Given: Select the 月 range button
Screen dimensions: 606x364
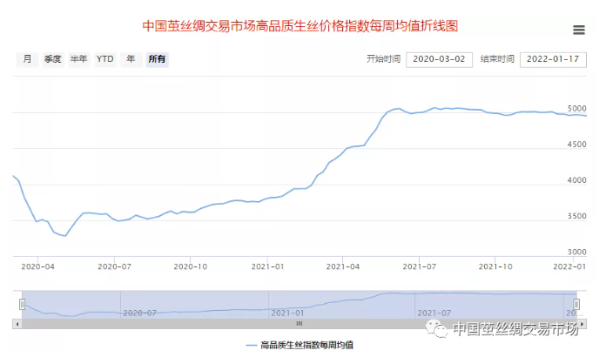Looking at the screenshot, I should (x=27, y=59).
